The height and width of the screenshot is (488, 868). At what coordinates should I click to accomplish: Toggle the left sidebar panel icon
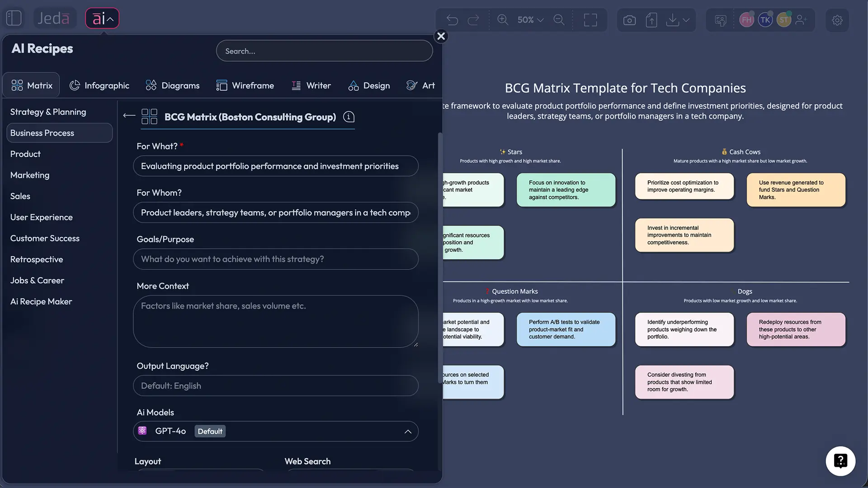pyautogui.click(x=14, y=18)
